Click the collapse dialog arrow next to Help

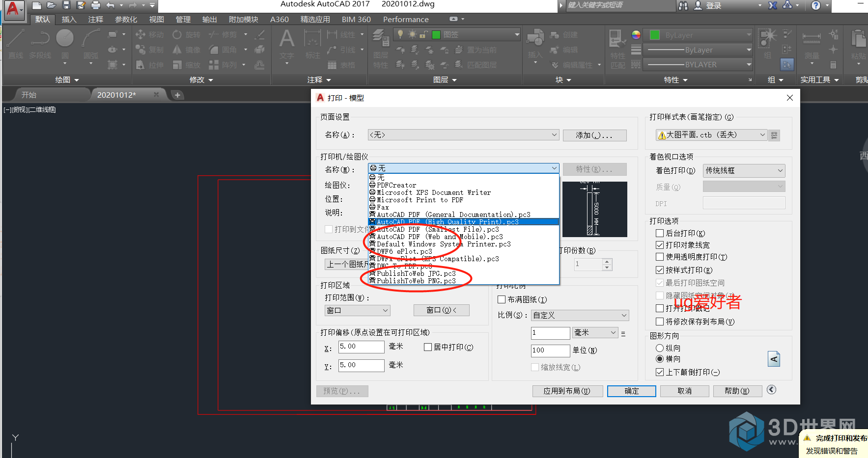point(772,390)
